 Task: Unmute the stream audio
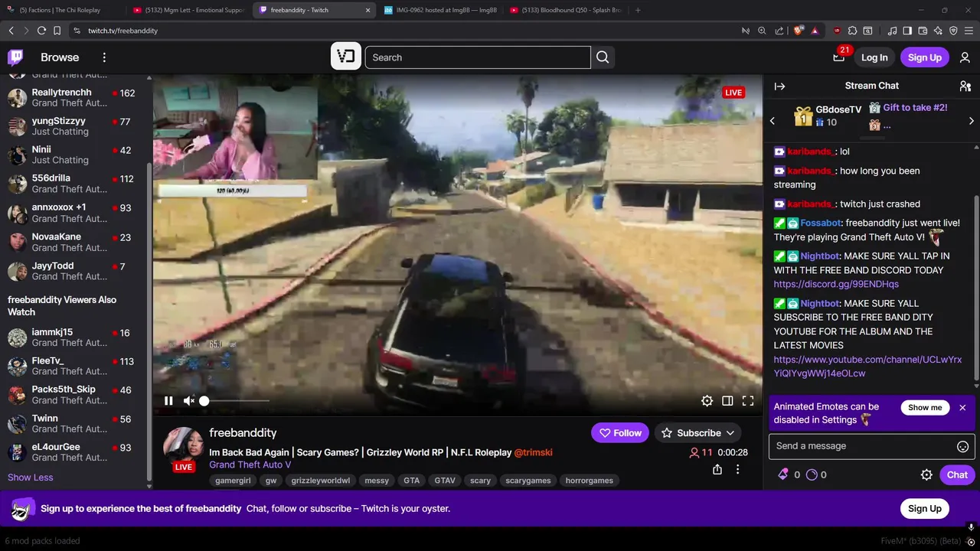pyautogui.click(x=188, y=401)
